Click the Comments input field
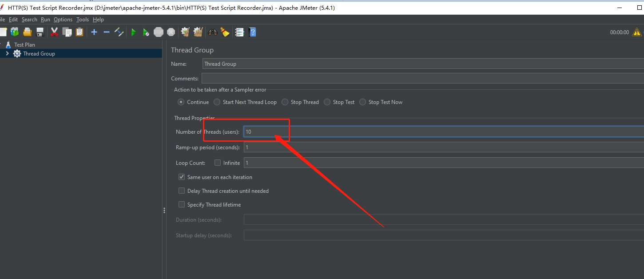 (422, 78)
